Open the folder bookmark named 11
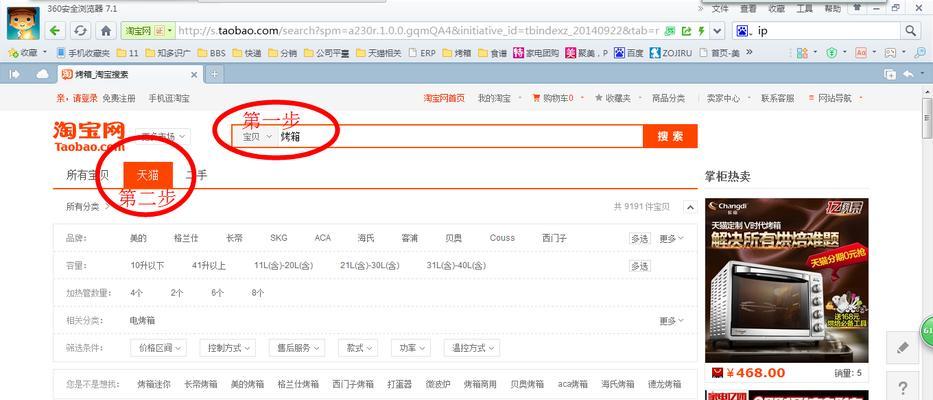This screenshot has width=933, height=400. [127, 53]
